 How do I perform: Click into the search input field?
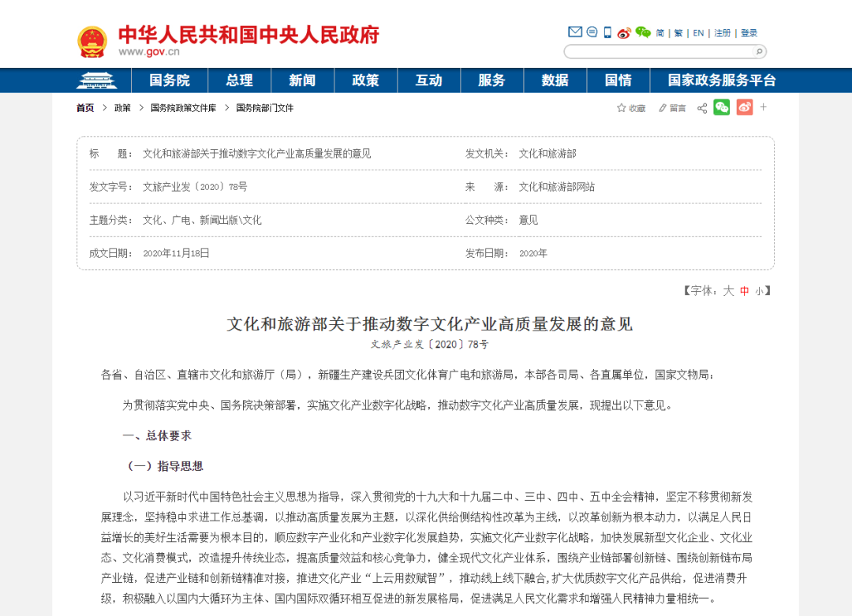tap(663, 50)
